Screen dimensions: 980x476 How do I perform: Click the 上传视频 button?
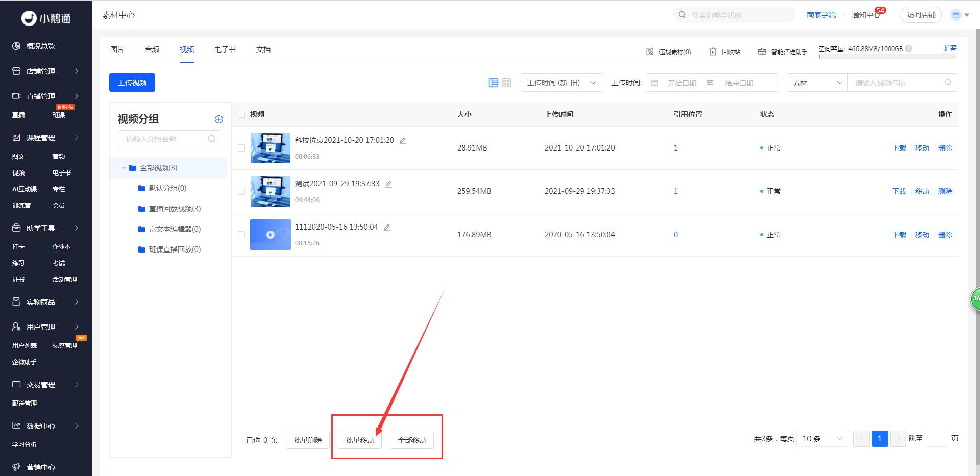(x=132, y=83)
